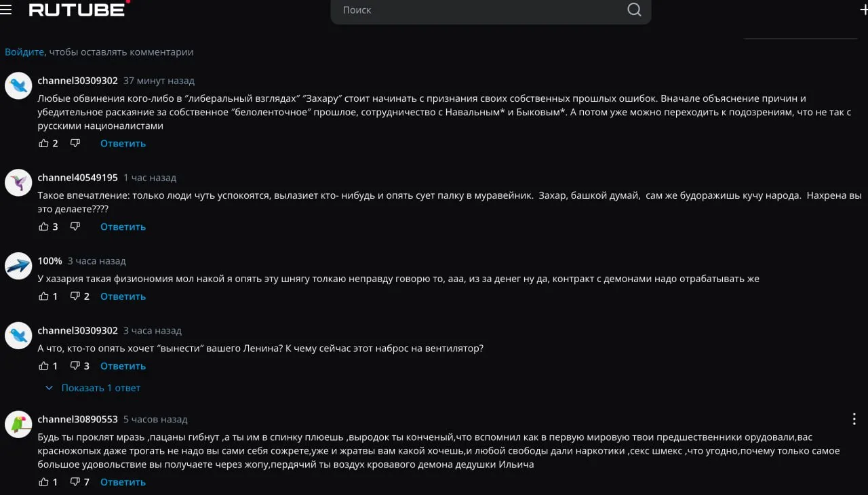Dislike the comment by channel40549195
The height and width of the screenshot is (495, 868).
tap(75, 226)
